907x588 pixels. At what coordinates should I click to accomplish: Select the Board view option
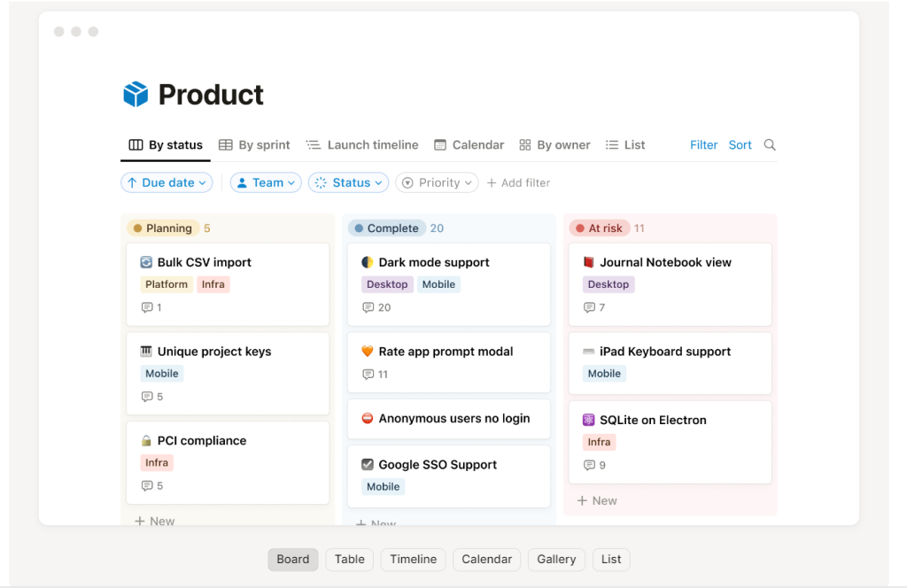[x=293, y=559]
